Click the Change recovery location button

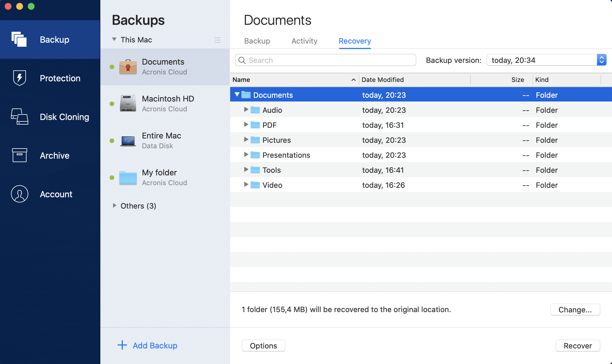coord(575,309)
